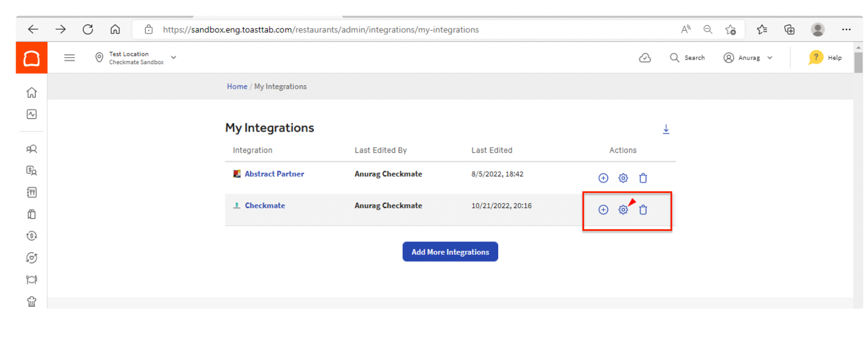Open the Checkmate integration link
The width and height of the screenshot is (868, 338).
tap(265, 206)
